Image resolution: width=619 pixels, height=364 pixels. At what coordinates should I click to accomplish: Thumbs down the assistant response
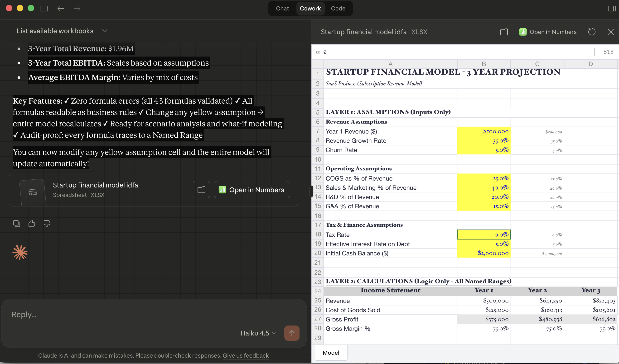click(x=47, y=224)
